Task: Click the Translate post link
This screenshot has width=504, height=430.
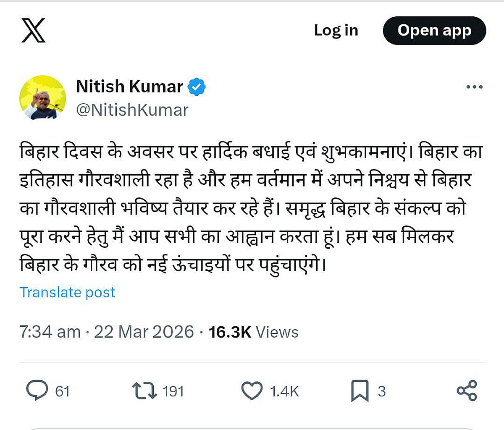Action: [x=67, y=292]
